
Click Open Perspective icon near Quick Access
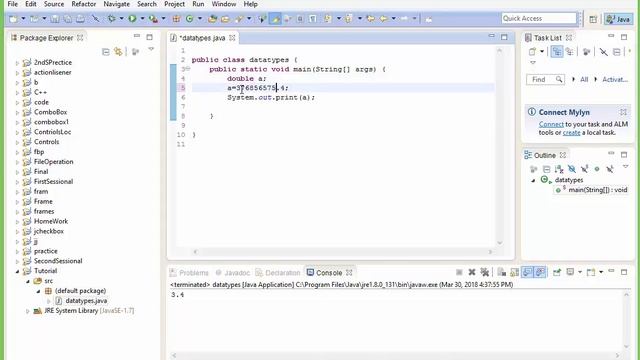coord(593,19)
